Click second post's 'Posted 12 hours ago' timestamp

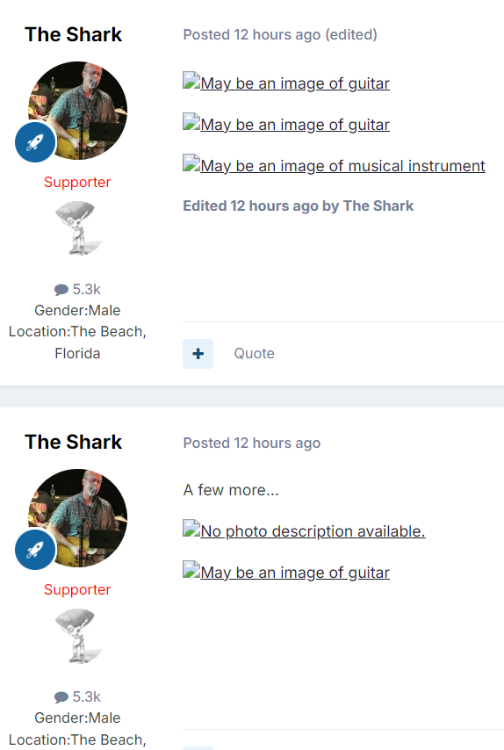pos(252,443)
